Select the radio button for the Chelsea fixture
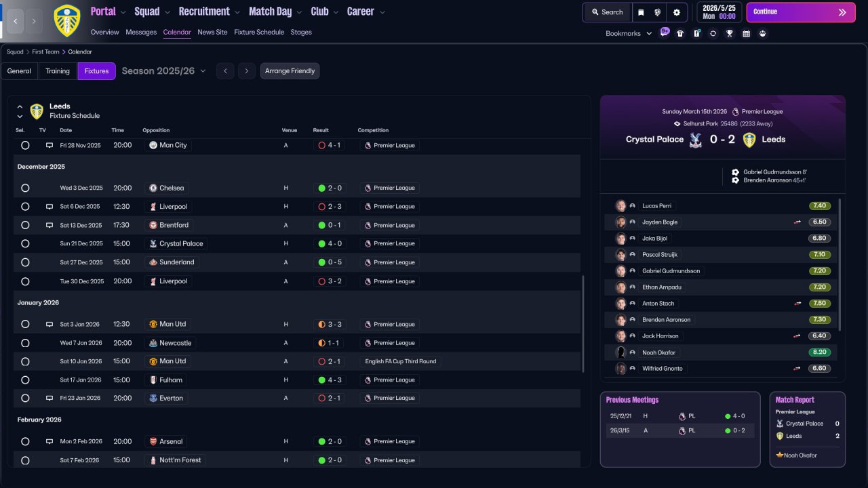 (x=25, y=188)
